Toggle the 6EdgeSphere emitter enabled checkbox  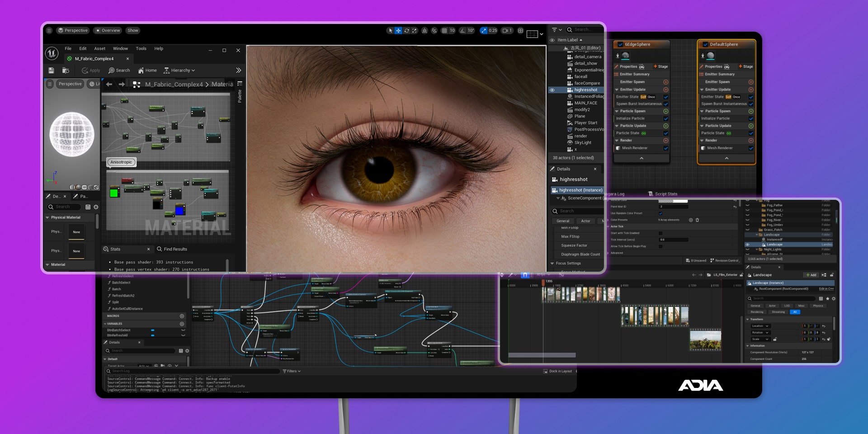pyautogui.click(x=620, y=45)
